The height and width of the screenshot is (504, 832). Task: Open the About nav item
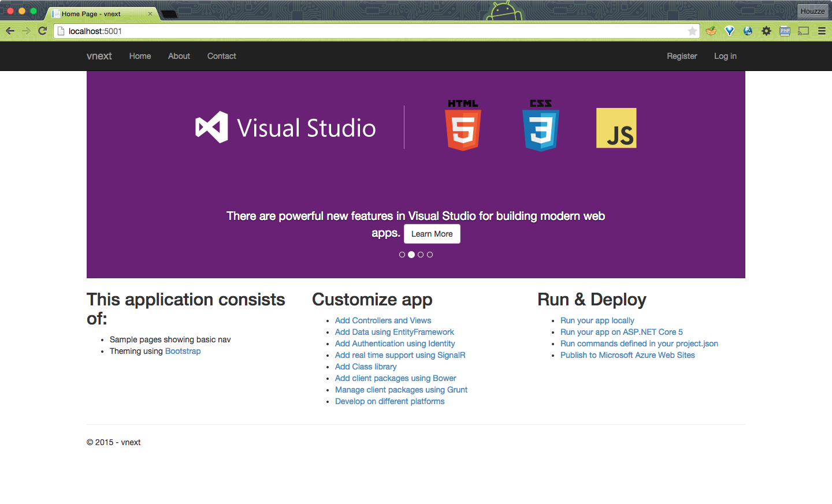click(x=179, y=56)
